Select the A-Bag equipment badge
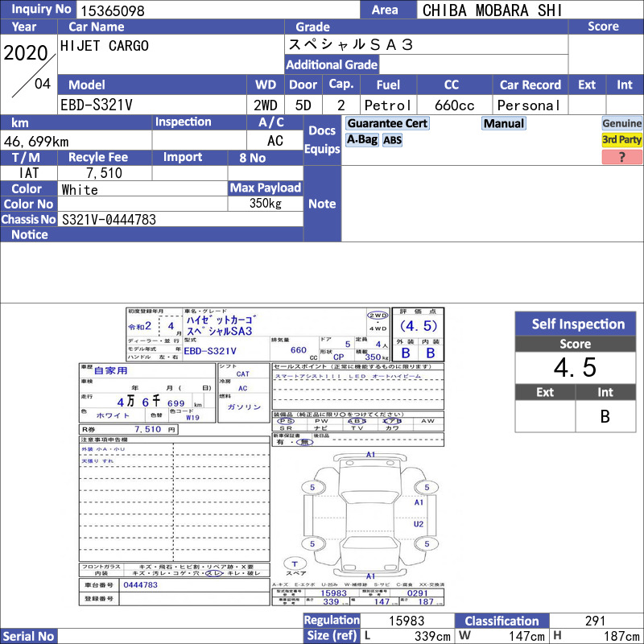The image size is (644, 644). point(361,139)
